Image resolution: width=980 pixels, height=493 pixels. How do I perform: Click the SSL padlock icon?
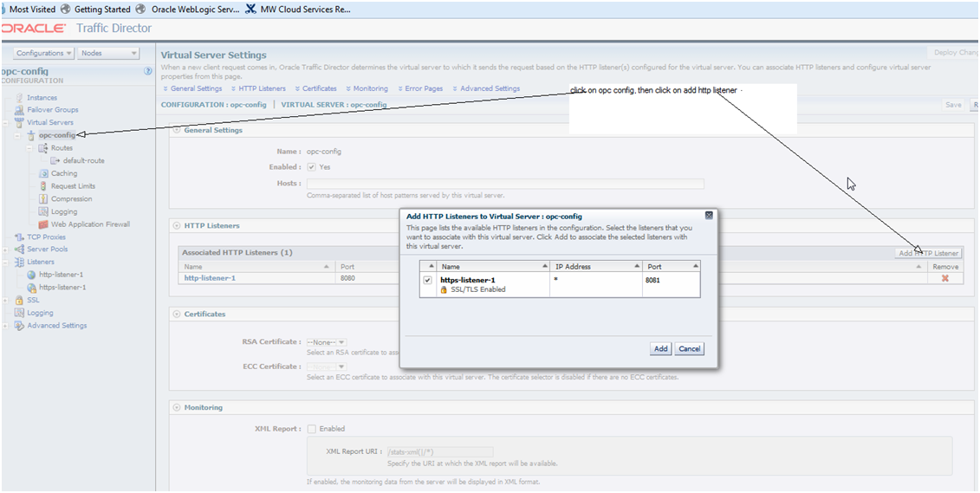pyautogui.click(x=19, y=300)
